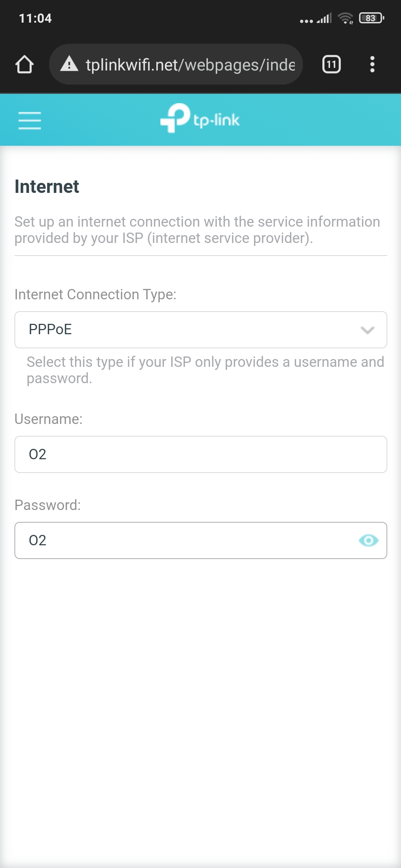
Task: Click the chevron arrow in connection type box
Action: click(x=367, y=330)
